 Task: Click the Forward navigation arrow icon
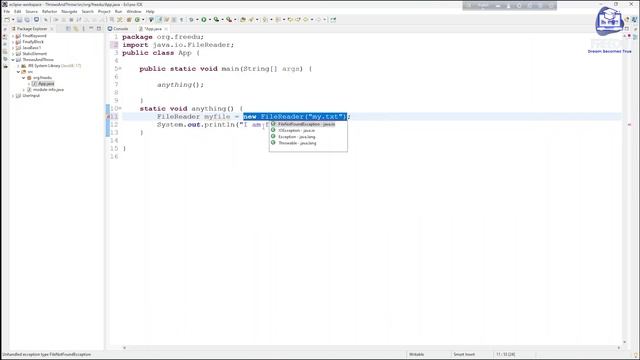point(318,20)
